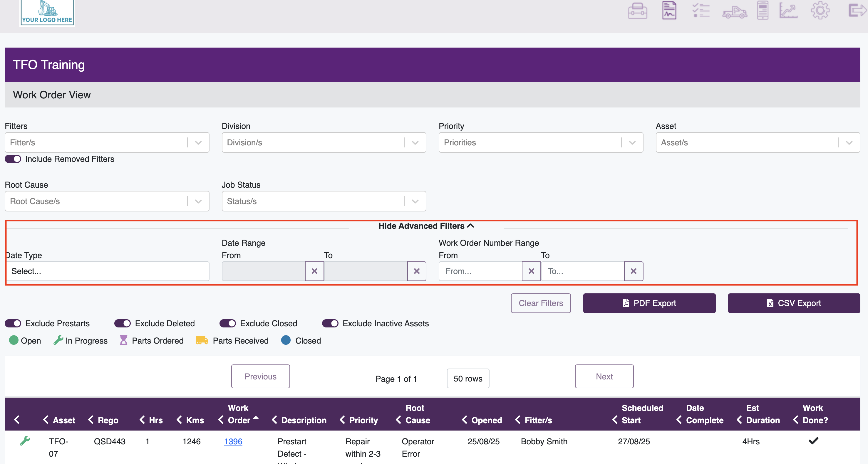Click the Work Done checkmark for order 1396
This screenshot has height=464, width=868.
[x=813, y=441]
